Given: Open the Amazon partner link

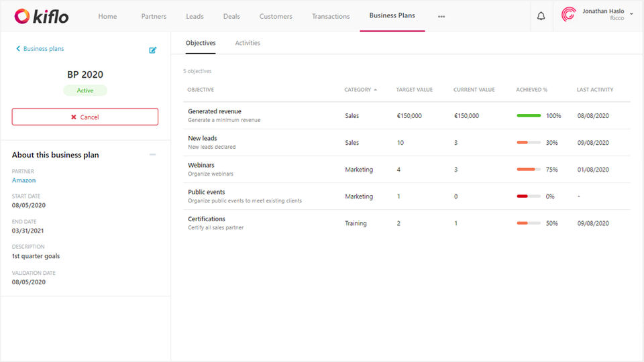Looking at the screenshot, I should pyautogui.click(x=24, y=180).
